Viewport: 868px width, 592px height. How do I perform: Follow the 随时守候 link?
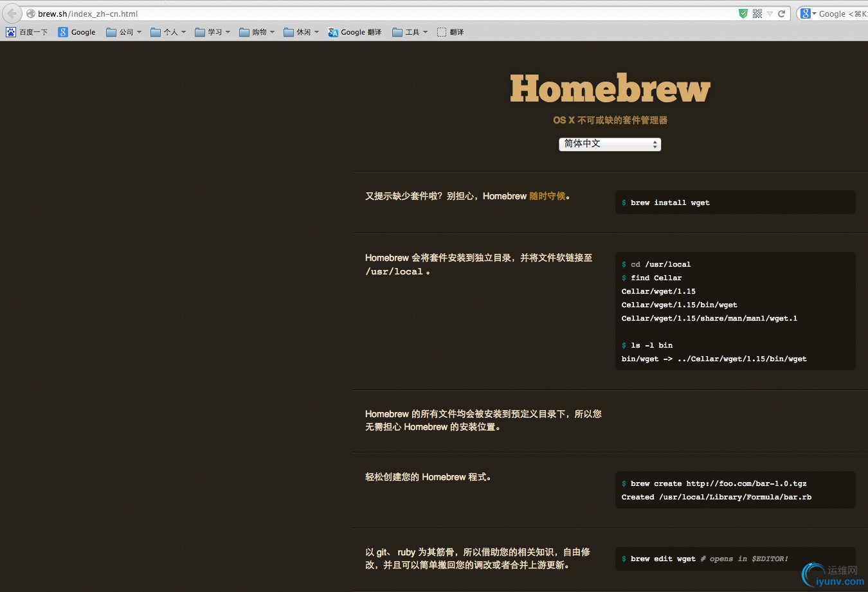[547, 196]
